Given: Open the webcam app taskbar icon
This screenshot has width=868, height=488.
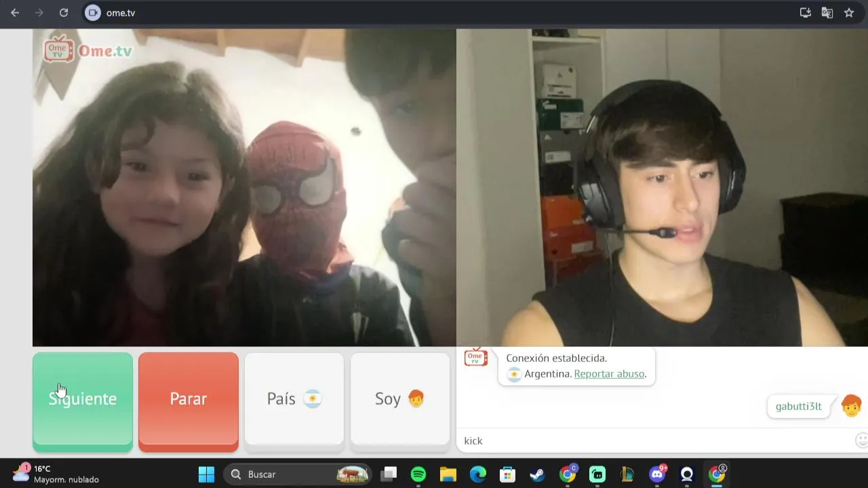Looking at the screenshot, I should point(687,474).
